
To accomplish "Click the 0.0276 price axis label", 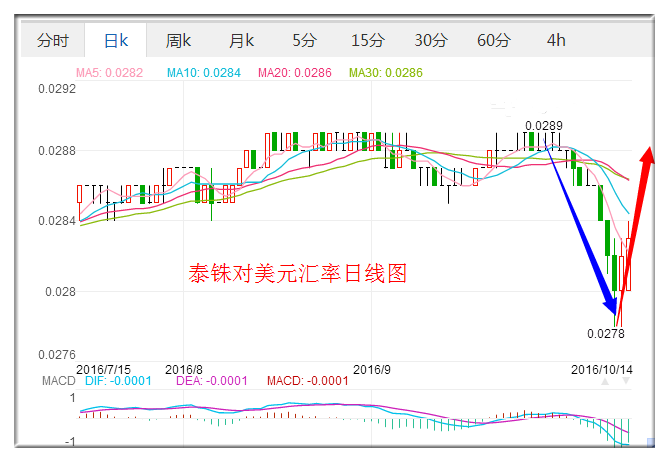I will 57,354.
